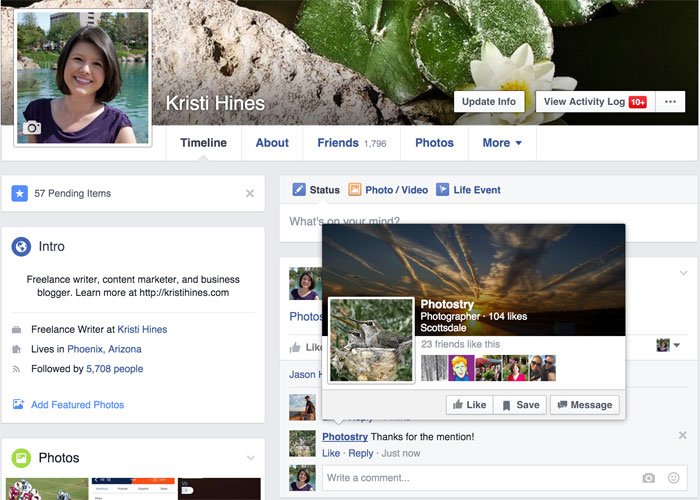Screen dimensions: 700x500
Task: Click the Add Featured Photos image icon
Action: click(18, 404)
